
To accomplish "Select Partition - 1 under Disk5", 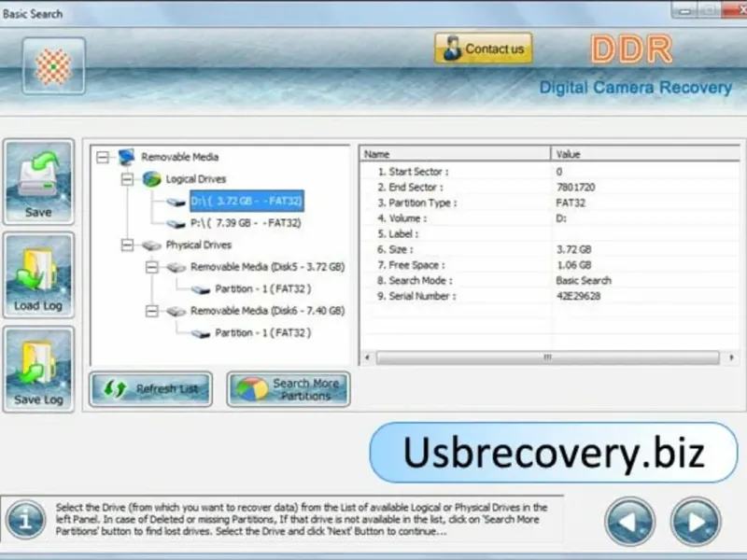I will click(x=263, y=288).
